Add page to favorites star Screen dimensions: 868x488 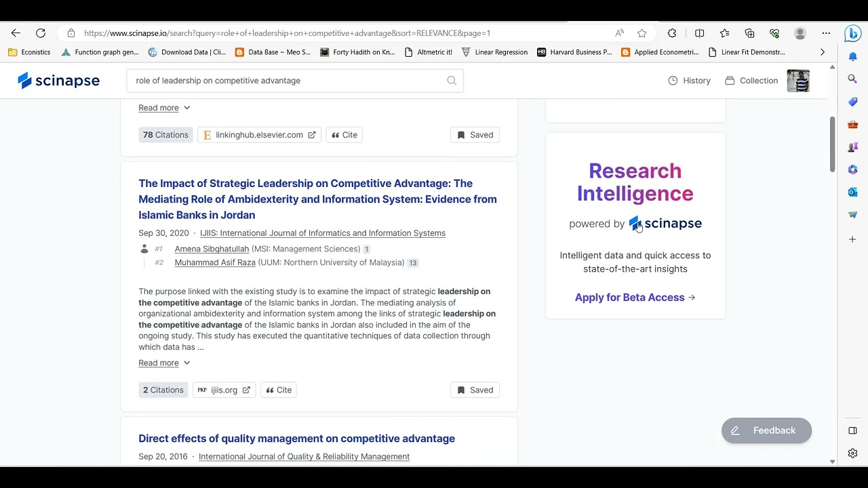tap(642, 33)
